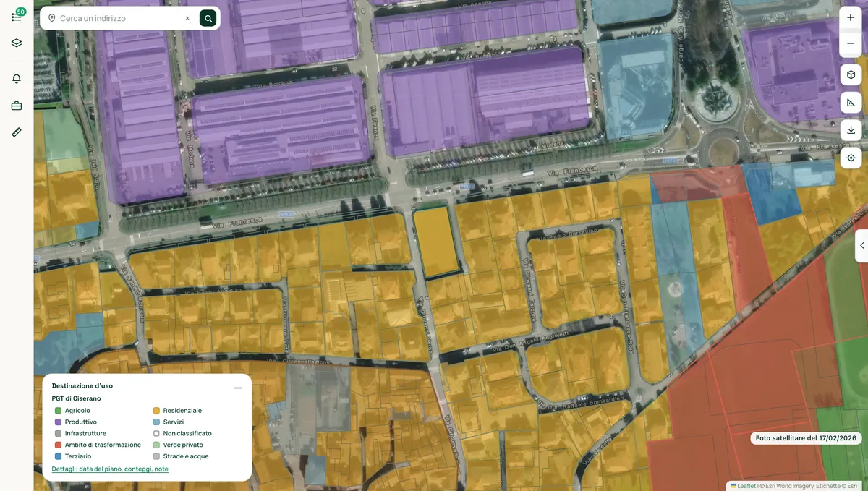Click the 'Produttivo' legend label
Image resolution: width=868 pixels, height=491 pixels.
(x=81, y=422)
